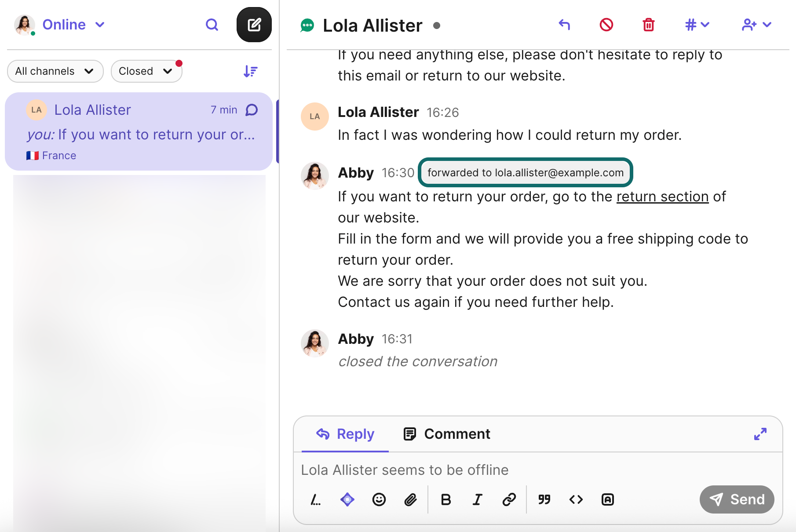The image size is (796, 532).
Task: Insert a link using the chain icon
Action: click(509, 499)
